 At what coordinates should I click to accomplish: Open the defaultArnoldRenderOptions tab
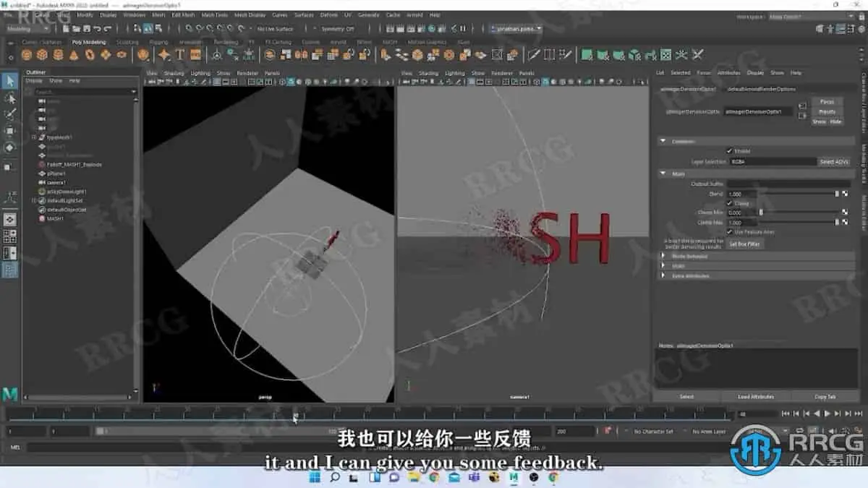(762, 89)
